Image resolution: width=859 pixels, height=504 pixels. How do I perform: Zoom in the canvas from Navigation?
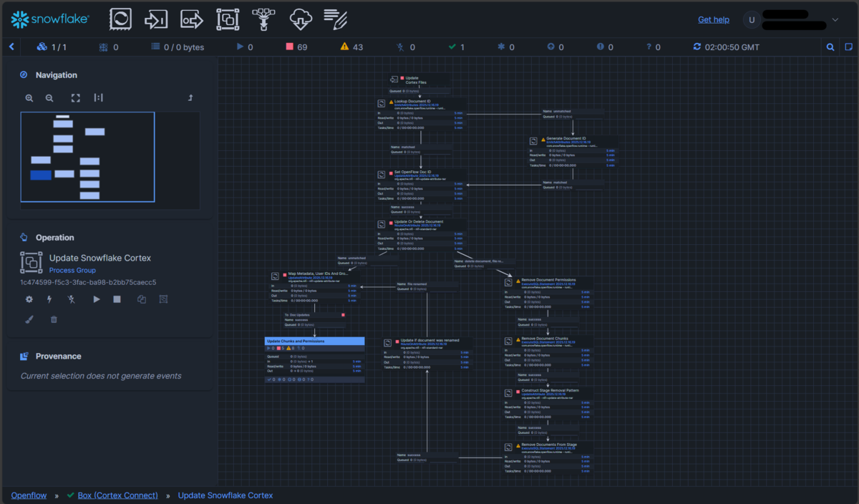pos(29,98)
